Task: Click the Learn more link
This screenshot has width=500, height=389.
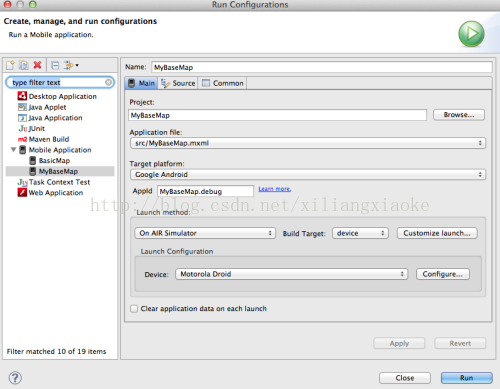Action: (275, 189)
